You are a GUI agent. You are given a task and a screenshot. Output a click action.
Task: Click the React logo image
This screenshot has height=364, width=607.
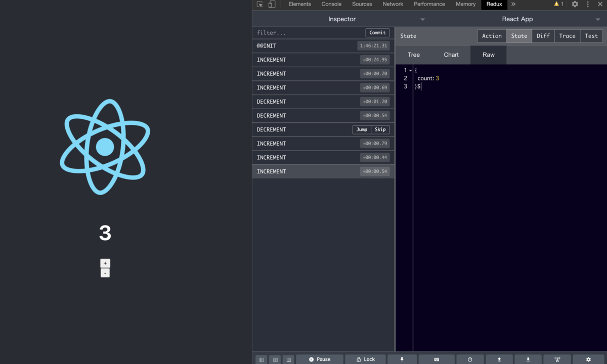coord(105,147)
